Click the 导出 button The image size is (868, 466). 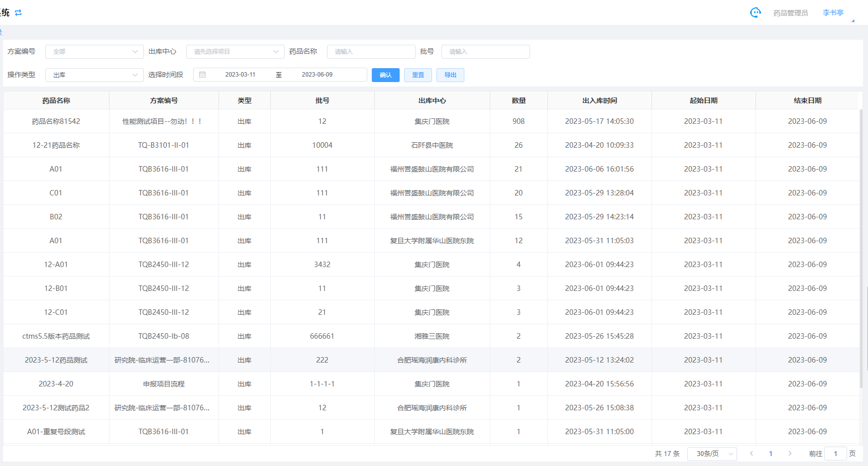click(450, 75)
